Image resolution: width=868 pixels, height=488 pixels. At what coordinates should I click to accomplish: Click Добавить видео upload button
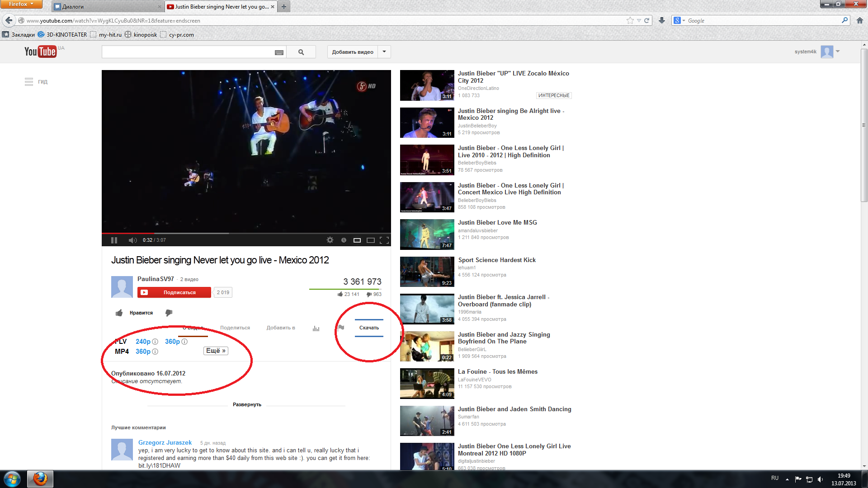point(353,52)
